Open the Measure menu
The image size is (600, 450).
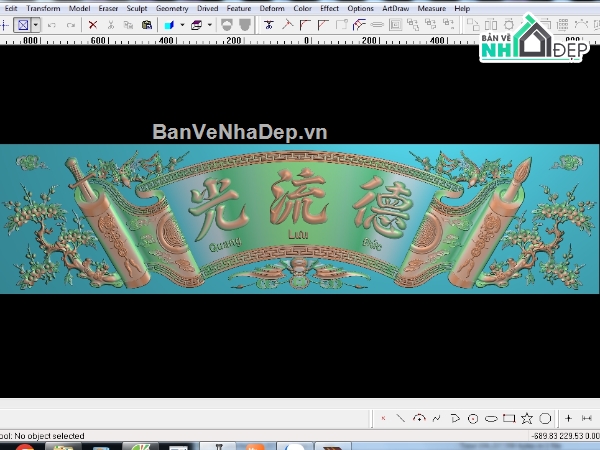432,8
